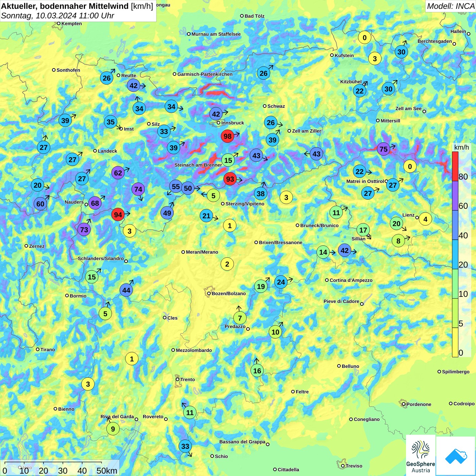This screenshot has height=476, width=476.
Task: Click the GeoSphere Austria logo
Action: coord(421,455)
